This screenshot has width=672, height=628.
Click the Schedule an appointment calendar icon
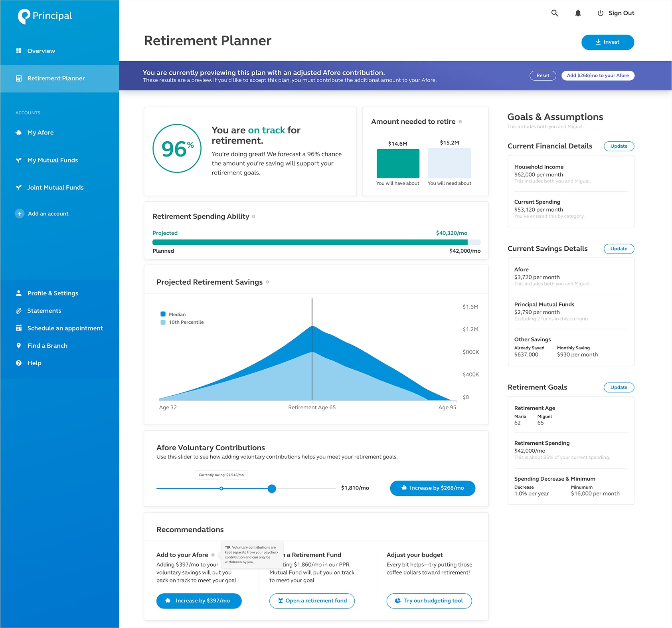click(x=18, y=328)
